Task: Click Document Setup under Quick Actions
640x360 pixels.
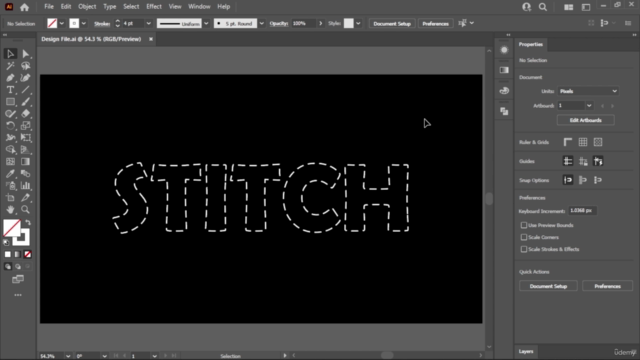Action: point(548,286)
